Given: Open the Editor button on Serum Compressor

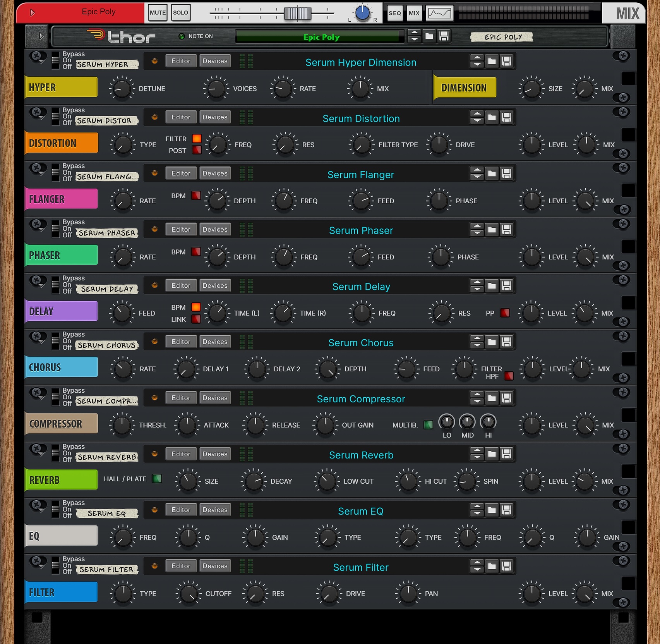Looking at the screenshot, I should click(181, 398).
